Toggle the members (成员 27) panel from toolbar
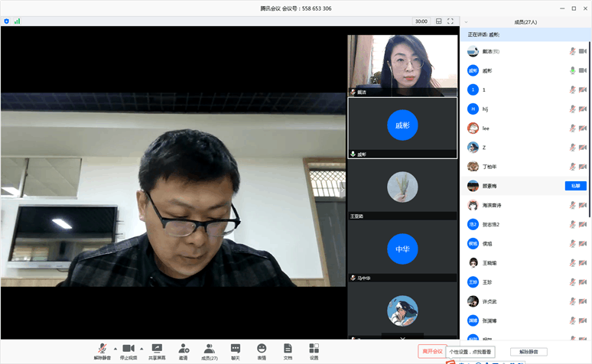Image resolution: width=592 pixels, height=364 pixels. tap(209, 349)
